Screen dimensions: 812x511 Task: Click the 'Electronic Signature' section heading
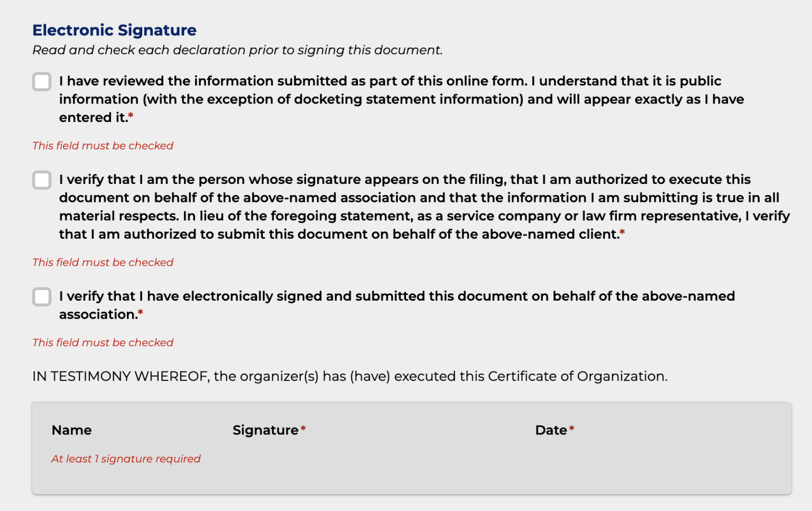pyautogui.click(x=114, y=30)
